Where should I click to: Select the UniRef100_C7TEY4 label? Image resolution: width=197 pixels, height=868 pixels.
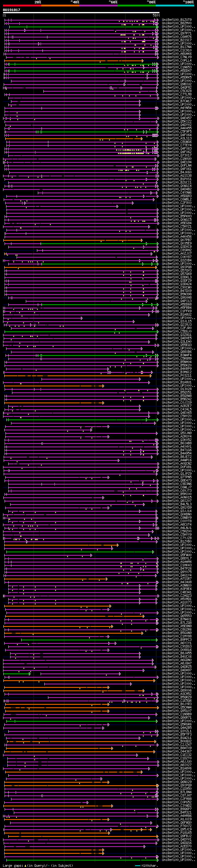[177, 145]
